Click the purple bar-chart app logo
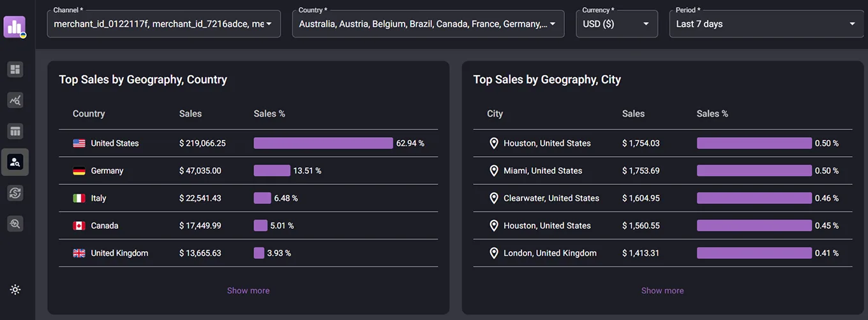The image size is (868, 320). [x=14, y=27]
